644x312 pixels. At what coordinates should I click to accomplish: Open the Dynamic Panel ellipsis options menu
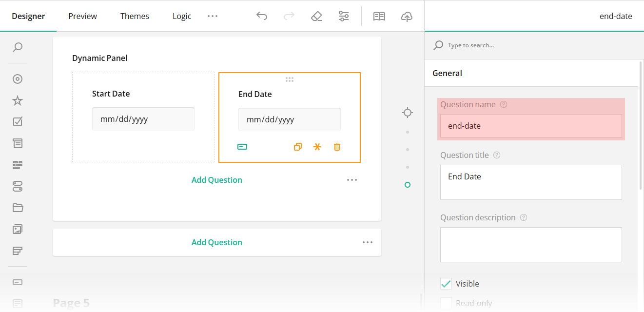352,179
